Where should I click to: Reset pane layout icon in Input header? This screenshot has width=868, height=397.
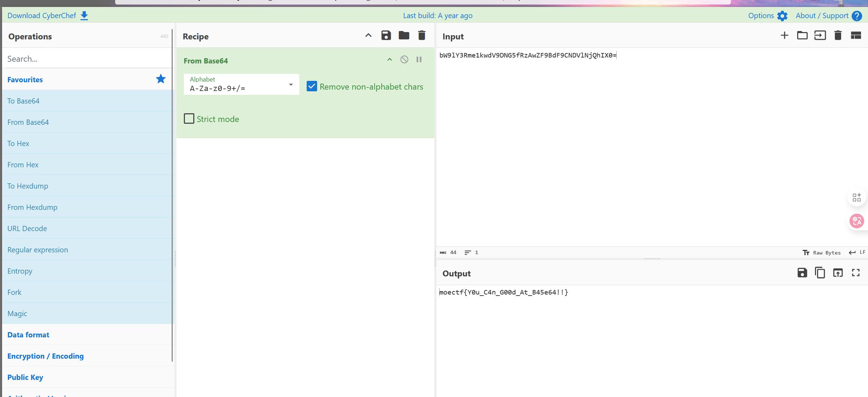856,36
